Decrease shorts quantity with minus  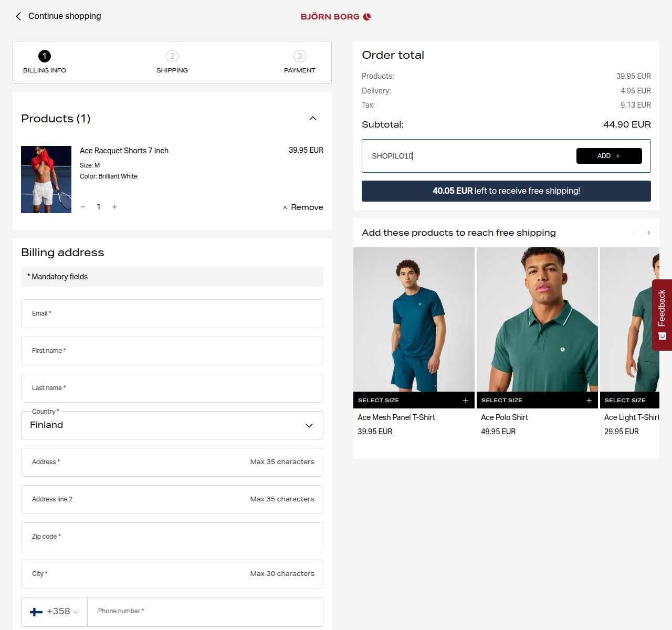[x=83, y=207]
